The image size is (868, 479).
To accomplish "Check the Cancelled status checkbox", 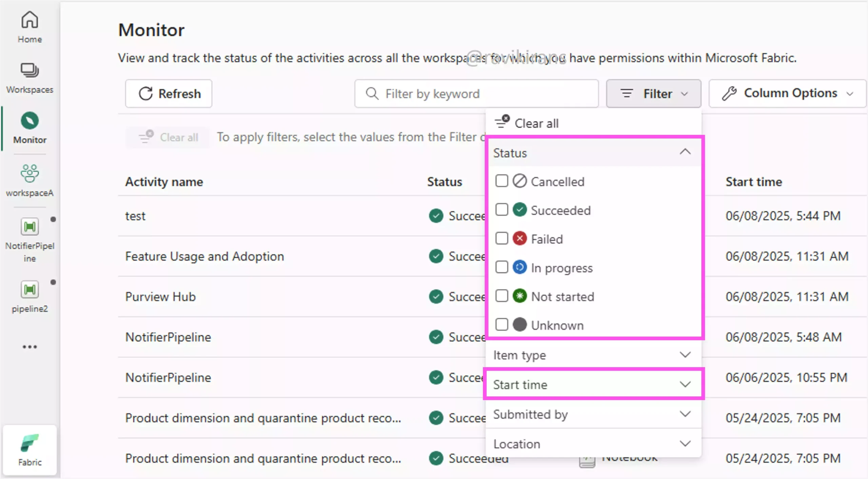I will pyautogui.click(x=502, y=181).
